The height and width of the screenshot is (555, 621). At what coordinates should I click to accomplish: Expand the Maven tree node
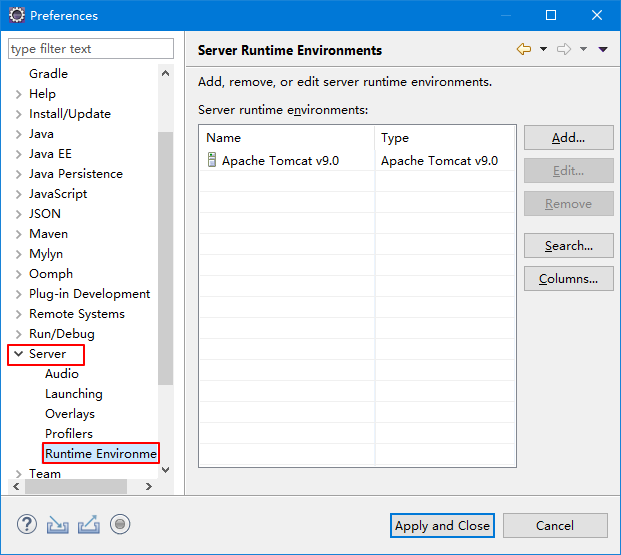(18, 234)
